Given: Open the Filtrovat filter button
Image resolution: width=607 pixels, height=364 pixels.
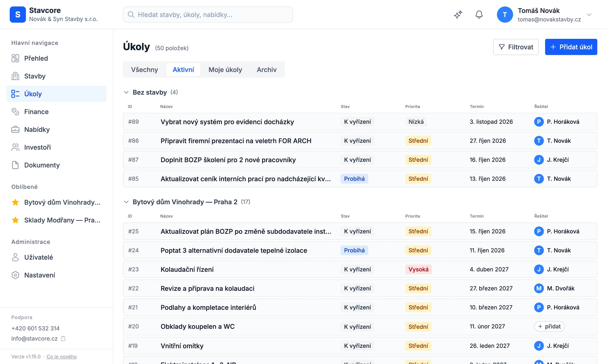Looking at the screenshot, I should coord(516,47).
